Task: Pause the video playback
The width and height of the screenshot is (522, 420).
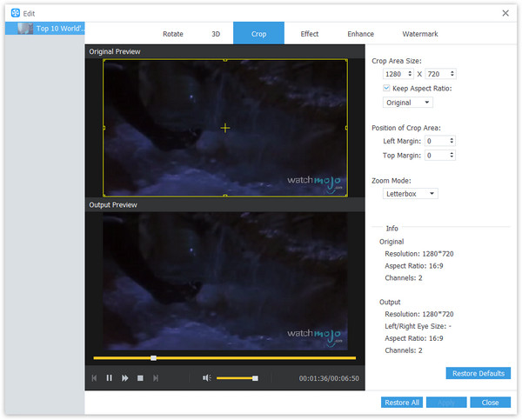Action: coord(110,378)
